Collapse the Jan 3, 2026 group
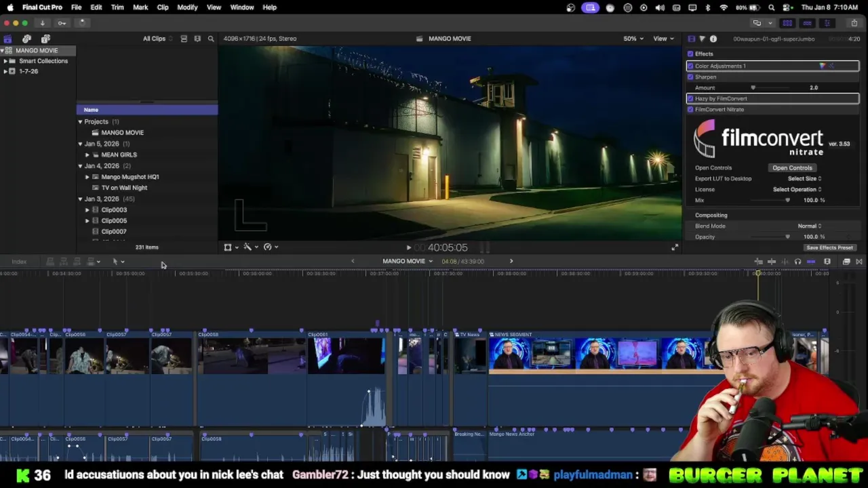This screenshot has height=488, width=868. (80, 199)
